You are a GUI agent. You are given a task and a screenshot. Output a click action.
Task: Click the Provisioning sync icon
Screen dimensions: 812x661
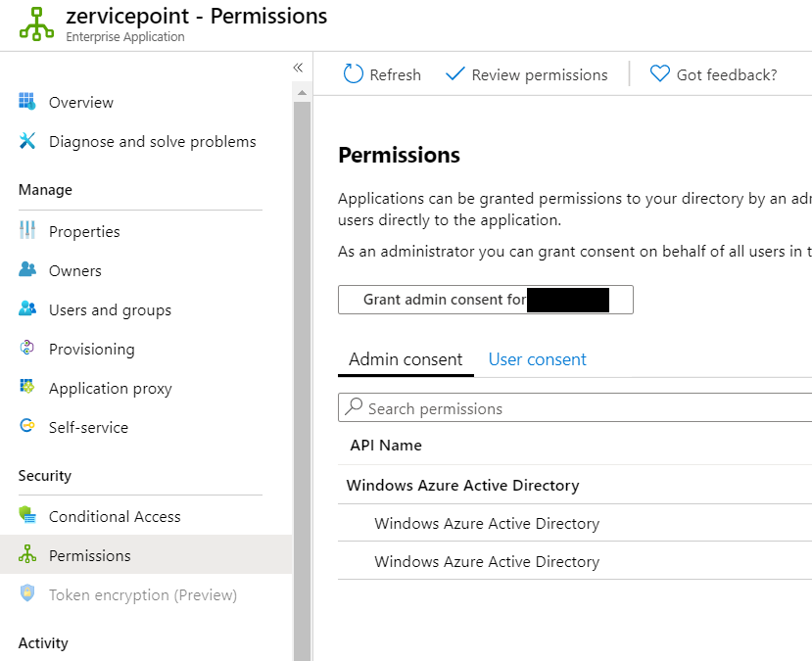(x=27, y=349)
